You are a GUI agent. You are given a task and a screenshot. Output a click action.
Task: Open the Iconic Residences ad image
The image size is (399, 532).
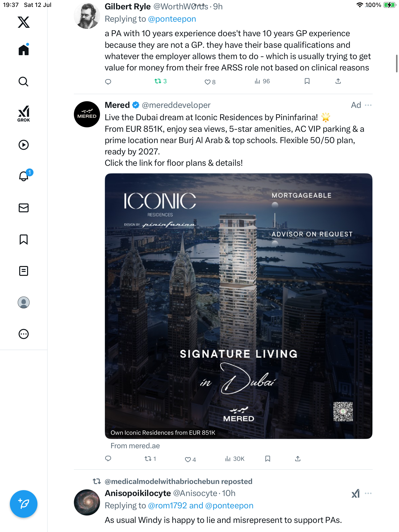[x=238, y=306]
